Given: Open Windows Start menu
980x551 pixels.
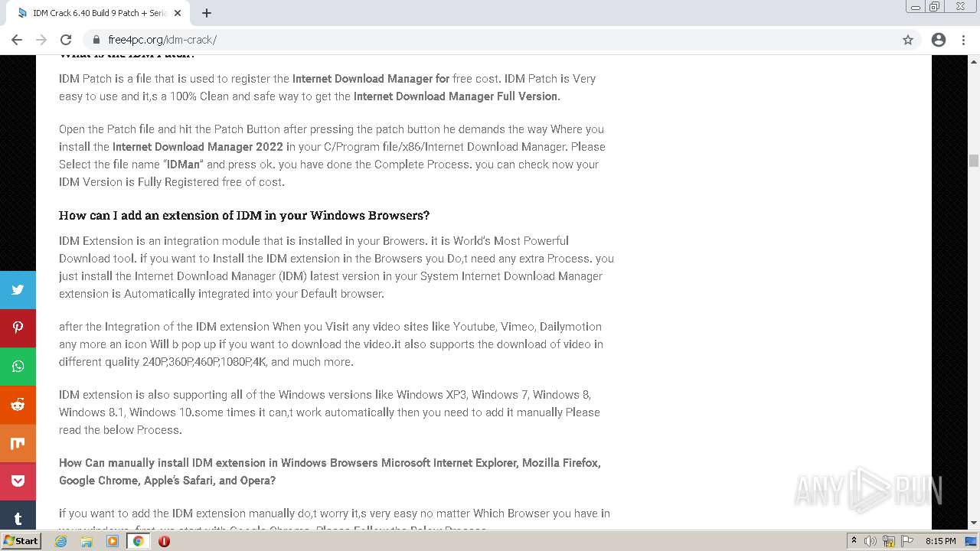Looking at the screenshot, I should (21, 541).
